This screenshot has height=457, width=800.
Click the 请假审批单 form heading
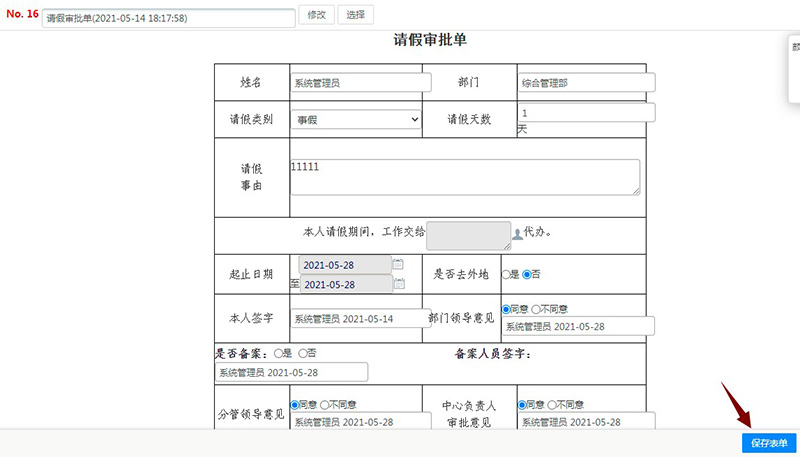click(x=430, y=40)
